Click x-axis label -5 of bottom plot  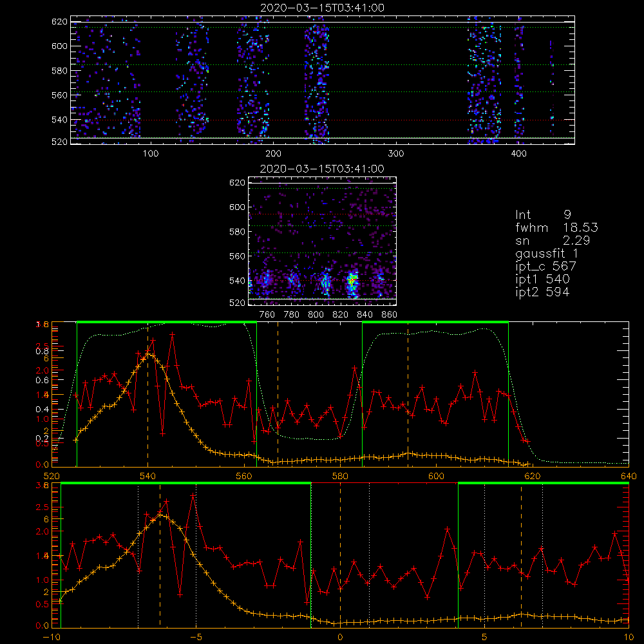click(196, 637)
